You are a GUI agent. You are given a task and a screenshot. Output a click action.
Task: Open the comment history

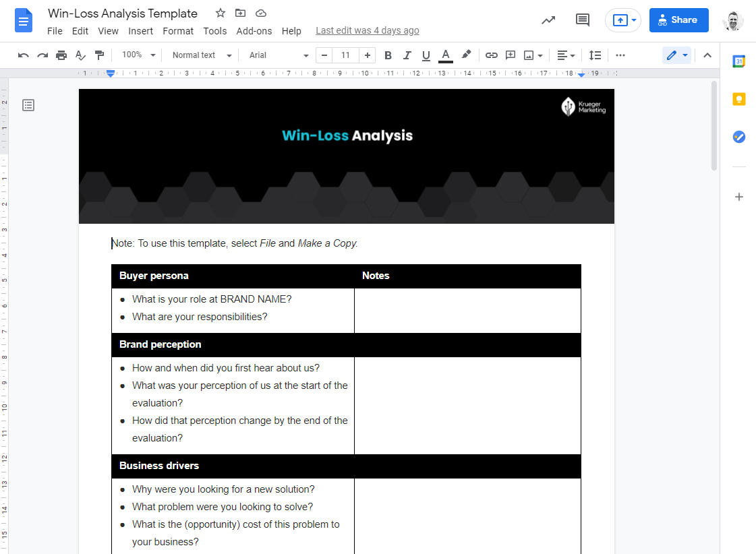pos(583,20)
